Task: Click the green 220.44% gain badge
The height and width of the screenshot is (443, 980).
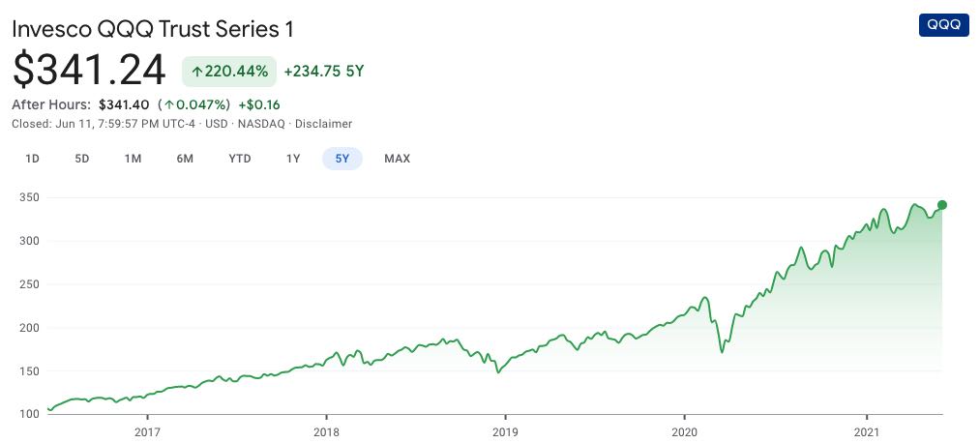Action: tap(229, 71)
